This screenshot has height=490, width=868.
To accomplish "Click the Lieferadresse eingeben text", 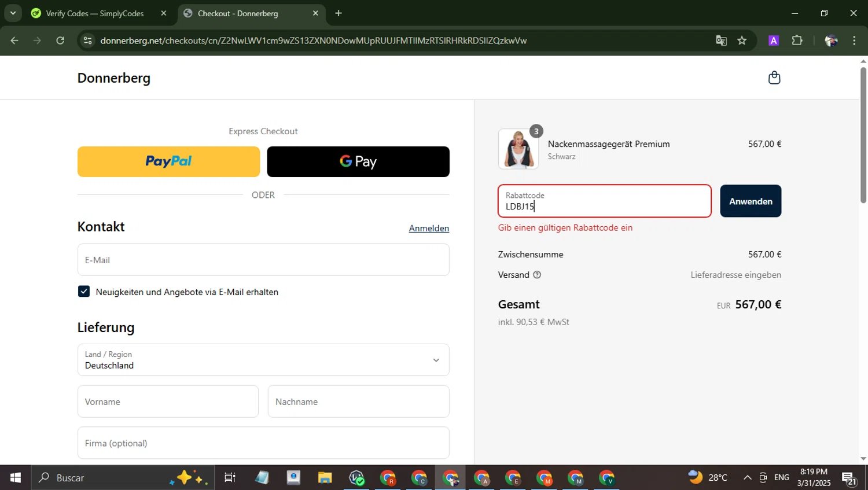I will point(736,275).
